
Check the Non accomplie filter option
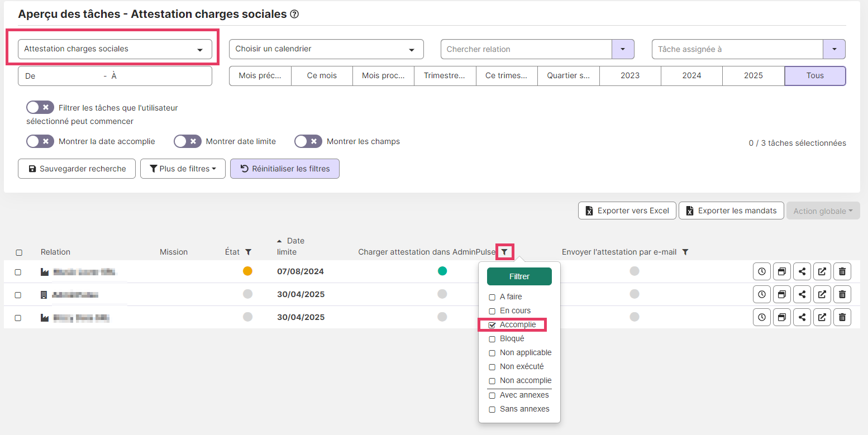click(x=492, y=381)
